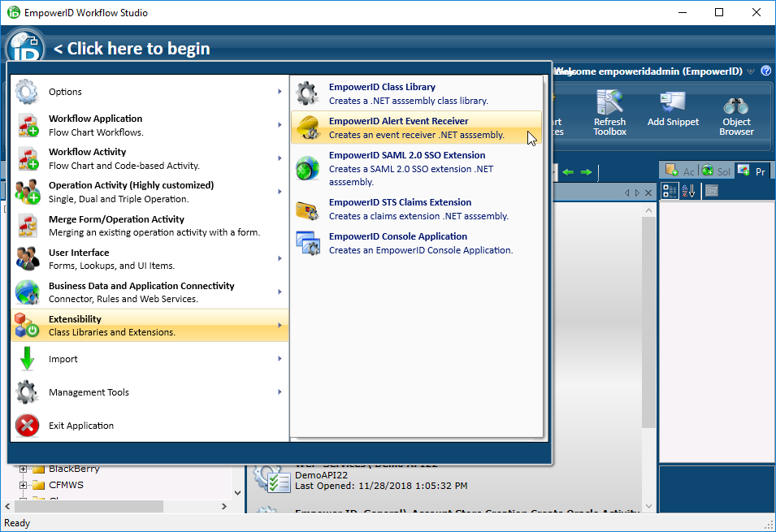Select the categorized view icon in Properties panel
Image resolution: width=776 pixels, height=532 pixels.
(670, 190)
